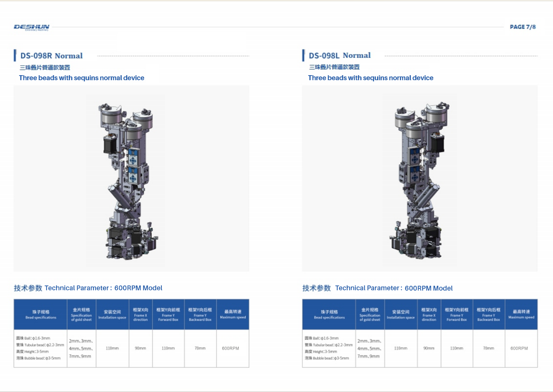Click left table Specification of gold sheet header
The width and height of the screenshot is (553, 392).
click(x=81, y=314)
